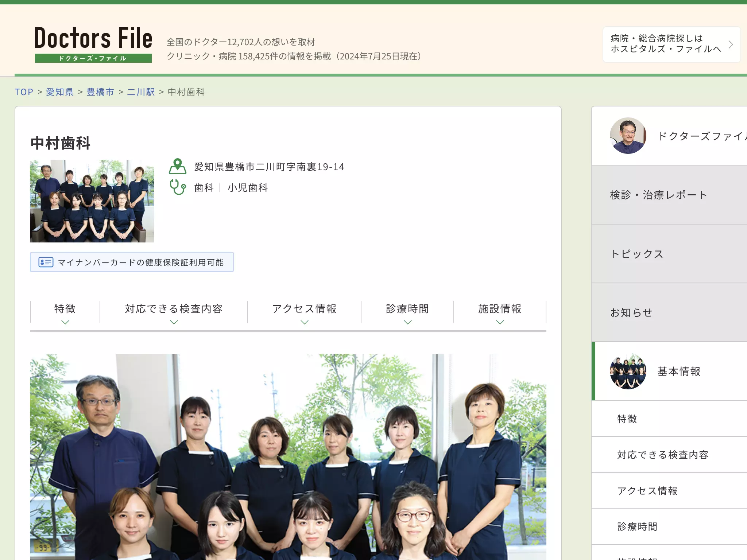This screenshot has height=560, width=747.
Task: Click the address 愛知県豊橋市二川町字南裏19-14
Action: [269, 167]
